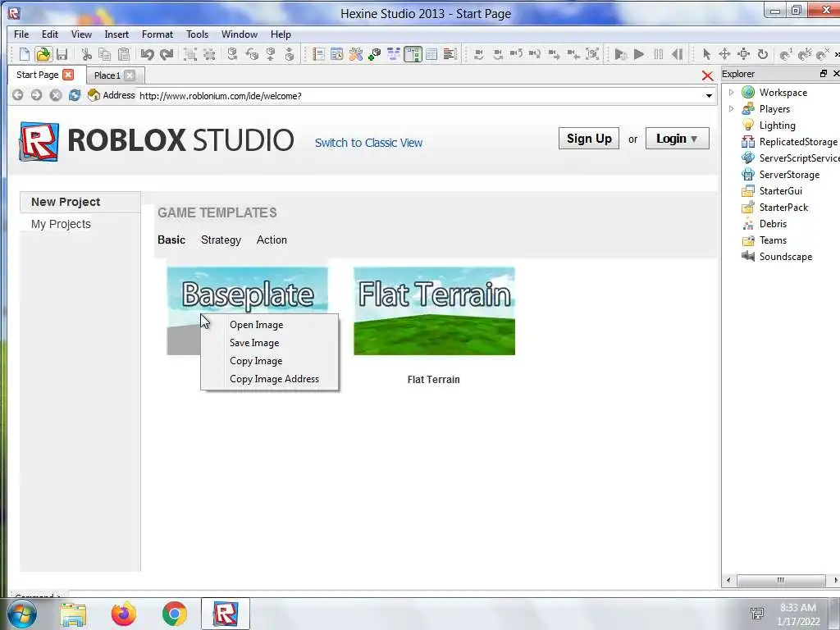Click the Group selection icon
Screen dimensions: 840x630
pyautogui.click(x=190, y=54)
